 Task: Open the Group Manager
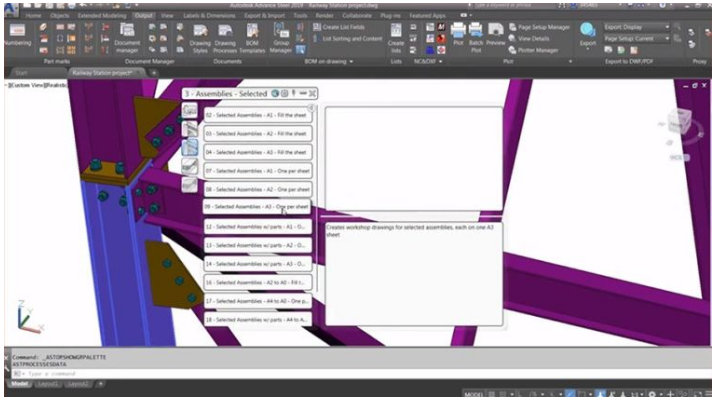(x=280, y=38)
